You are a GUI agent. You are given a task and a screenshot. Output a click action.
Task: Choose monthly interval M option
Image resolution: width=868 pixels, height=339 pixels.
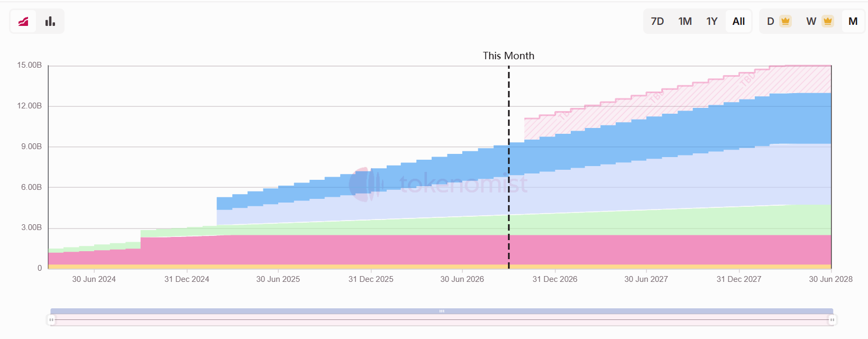click(x=853, y=21)
